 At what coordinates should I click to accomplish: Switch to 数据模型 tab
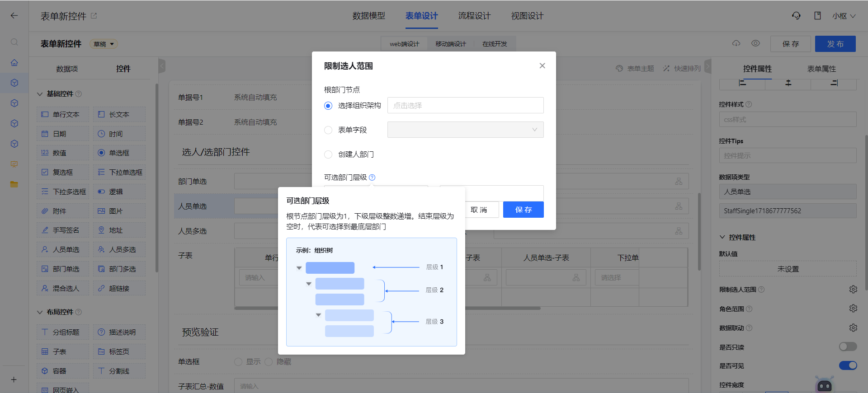369,16
